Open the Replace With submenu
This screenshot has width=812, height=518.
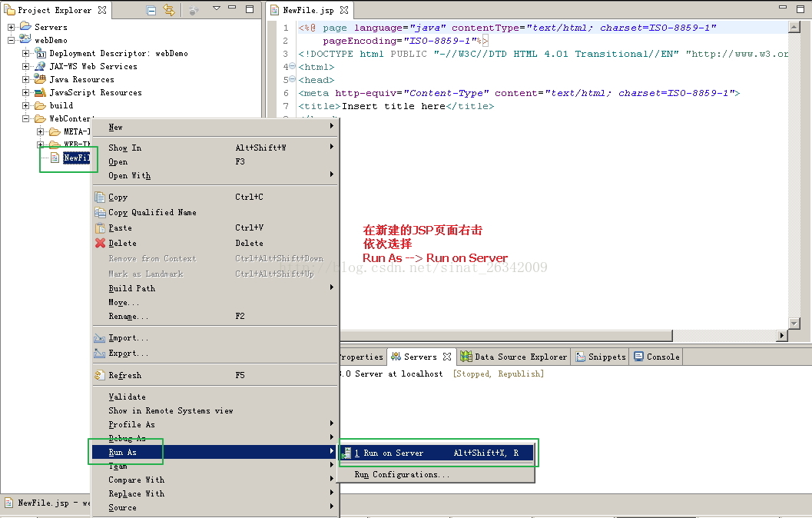click(x=215, y=493)
